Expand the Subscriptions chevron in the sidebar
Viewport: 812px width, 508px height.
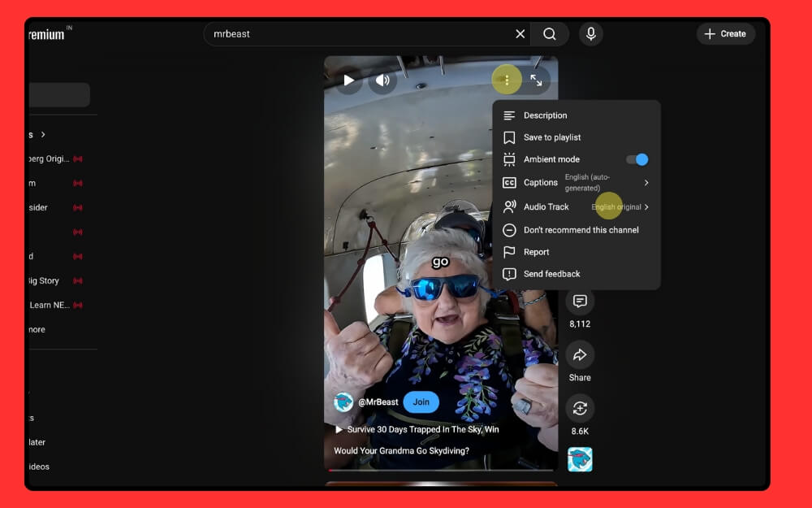tap(42, 134)
